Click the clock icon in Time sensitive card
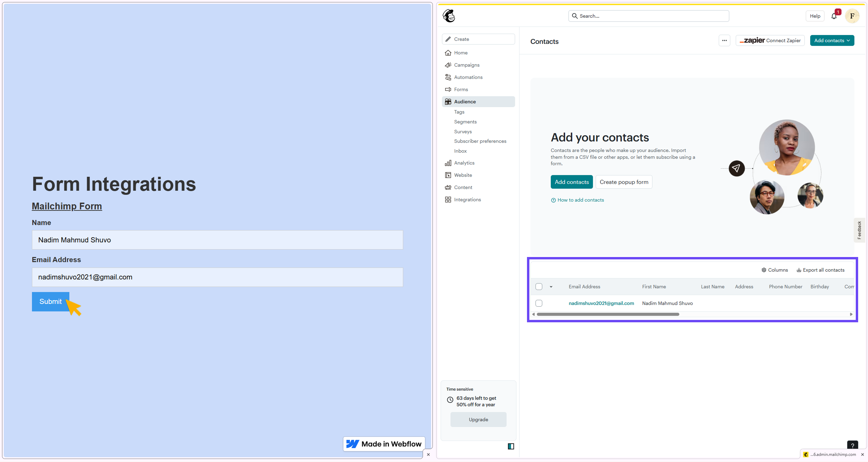868x462 pixels. click(450, 400)
